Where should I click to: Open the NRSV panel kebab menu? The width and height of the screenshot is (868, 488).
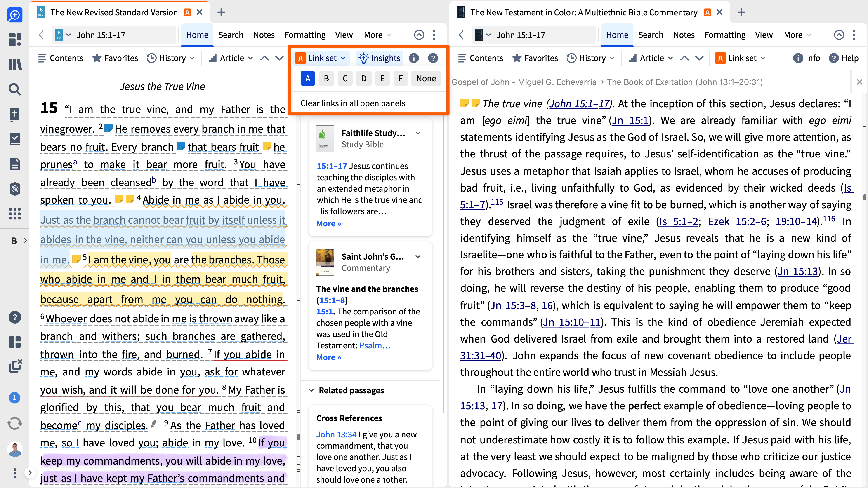click(434, 35)
